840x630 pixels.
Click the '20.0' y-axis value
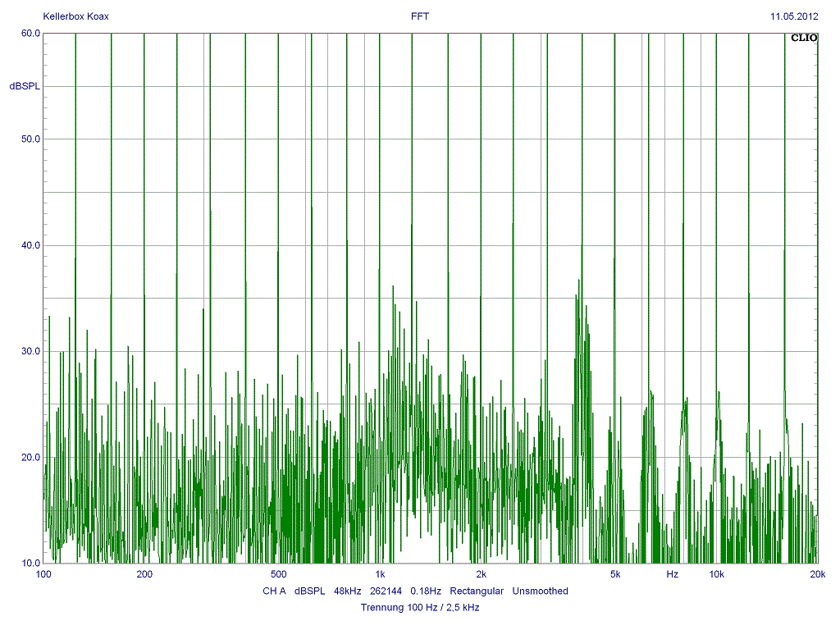(30, 458)
